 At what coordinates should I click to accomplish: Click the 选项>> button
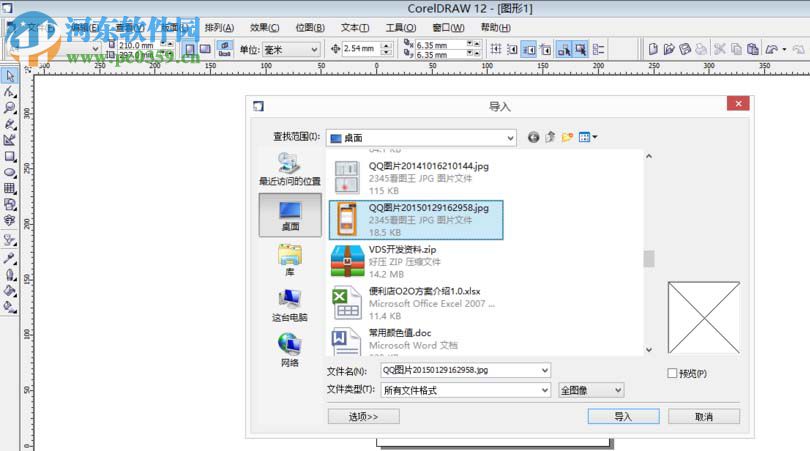[363, 416]
